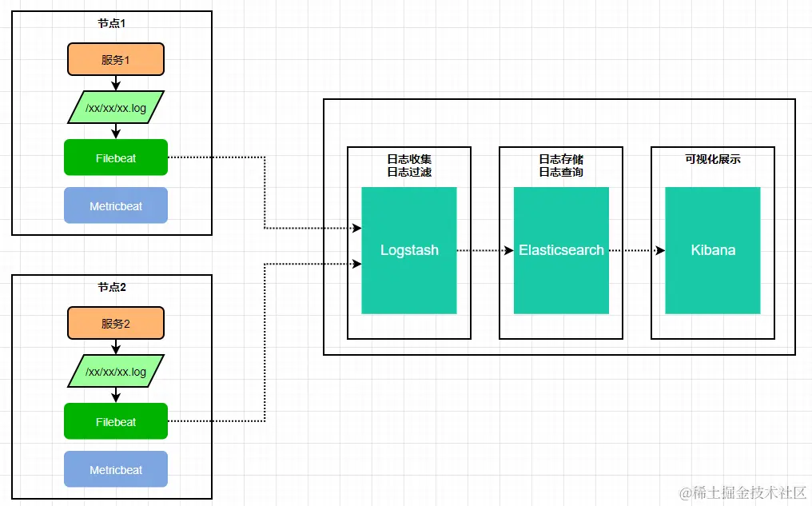Select the Filebeat block in 节点1
The height and width of the screenshot is (506, 812).
pyautogui.click(x=115, y=157)
